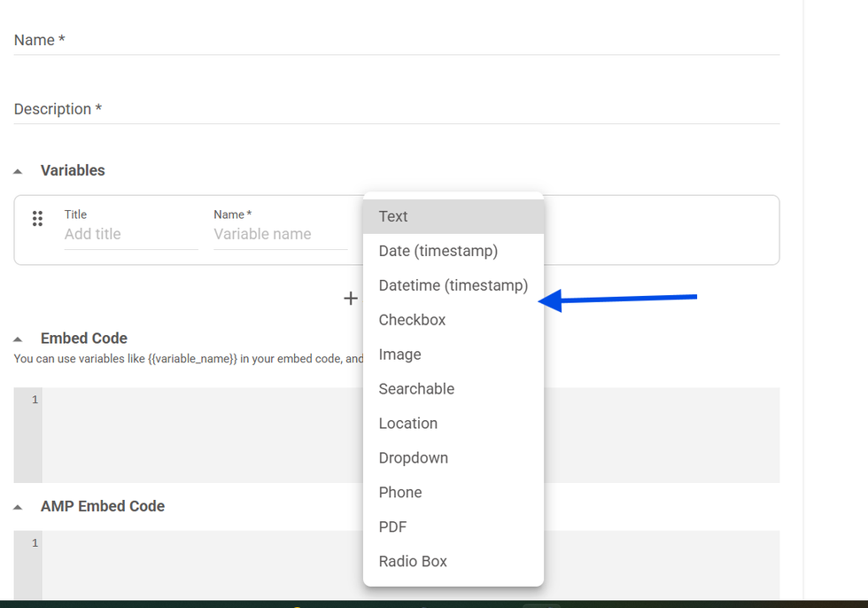Collapse the AMP Embed Code section arrow
Image resolution: width=868 pixels, height=608 pixels.
(x=18, y=507)
